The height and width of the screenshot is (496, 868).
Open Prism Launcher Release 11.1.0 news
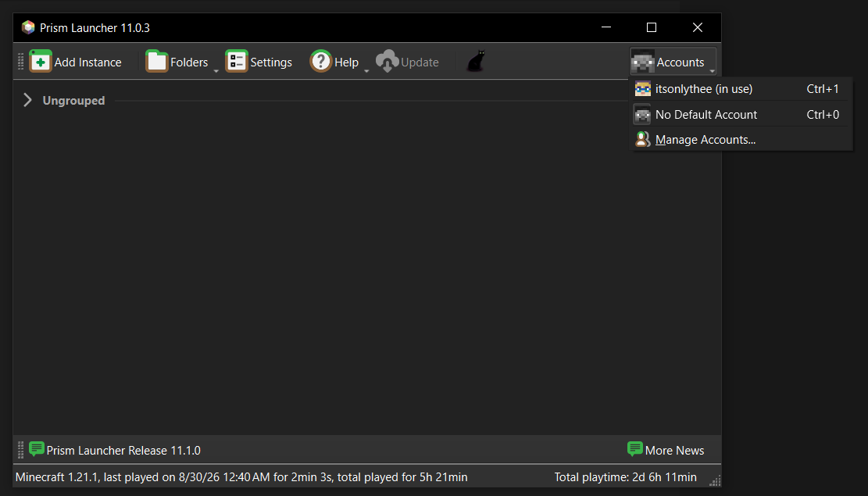point(115,450)
